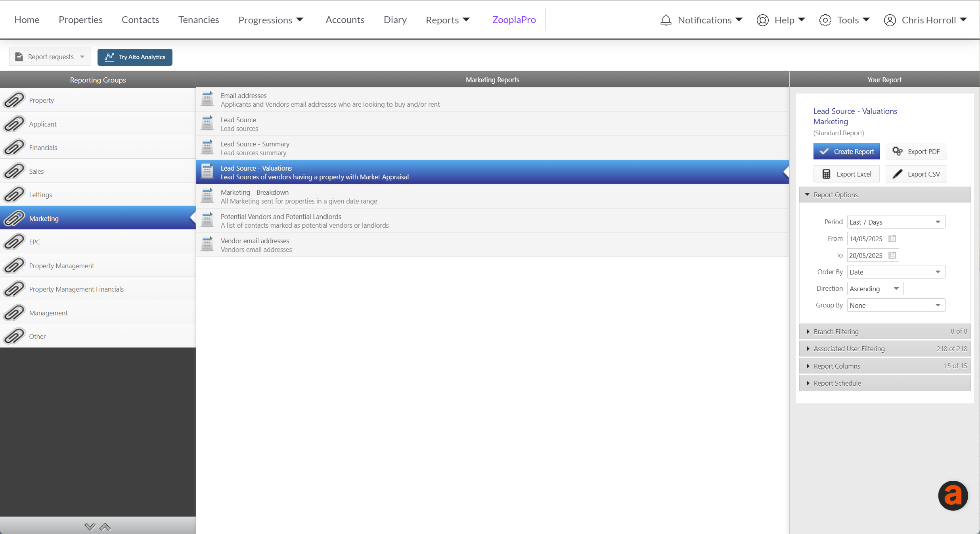
Task: Expand the Report Schedule section
Action: point(885,383)
